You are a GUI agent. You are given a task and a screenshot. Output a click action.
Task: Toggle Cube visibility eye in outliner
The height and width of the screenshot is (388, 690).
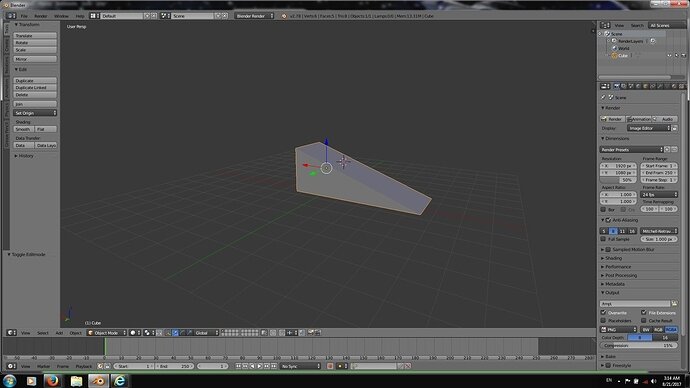669,55
